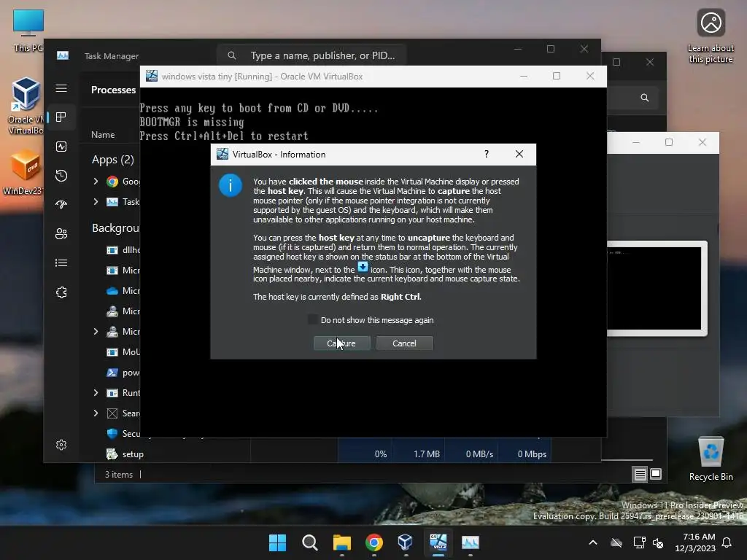Sort processes by Name column header

(103, 135)
